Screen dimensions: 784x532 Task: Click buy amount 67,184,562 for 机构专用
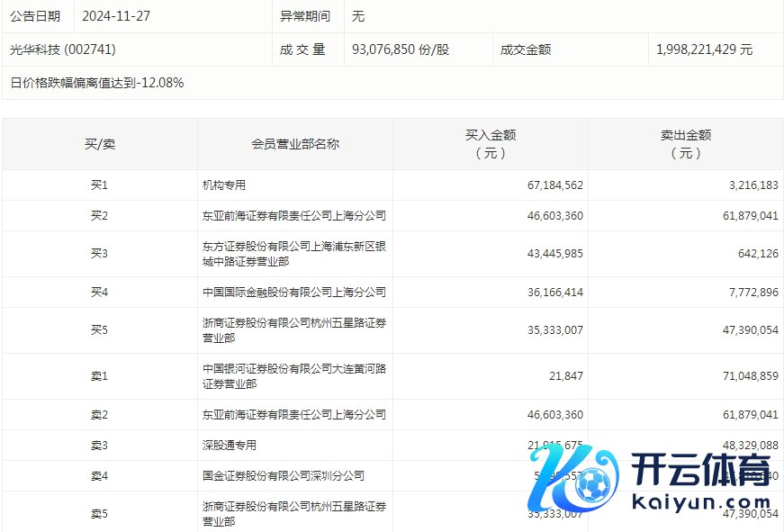click(553, 185)
